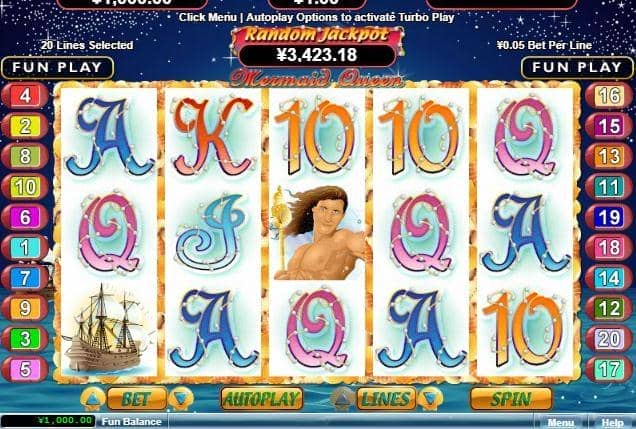Click the Neptune symbol on middle reel
Viewport: 636px width, 429px height.
(x=317, y=233)
